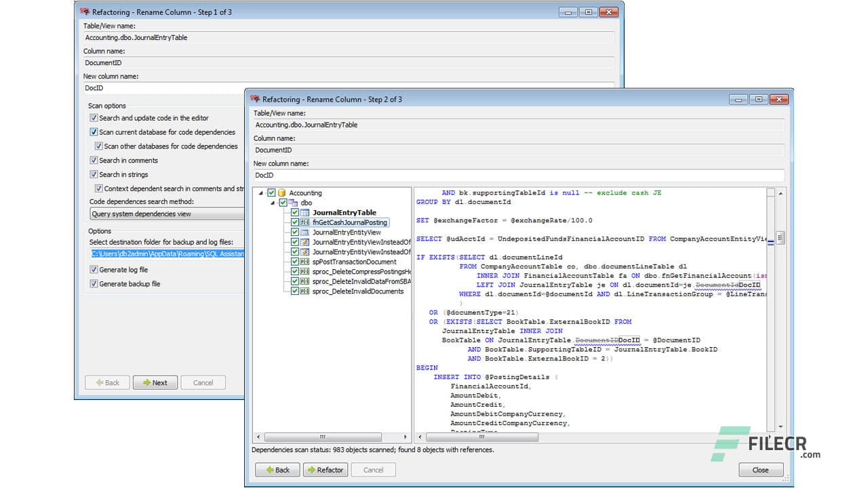Click the table icon beside JournalEntryTable
This screenshot has width=868, height=488.
[x=304, y=212]
